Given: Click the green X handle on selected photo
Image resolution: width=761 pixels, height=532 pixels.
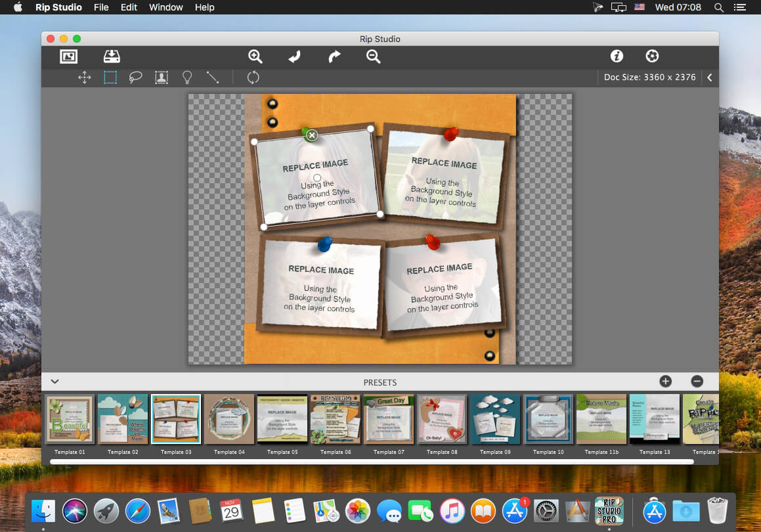Looking at the screenshot, I should 312,135.
